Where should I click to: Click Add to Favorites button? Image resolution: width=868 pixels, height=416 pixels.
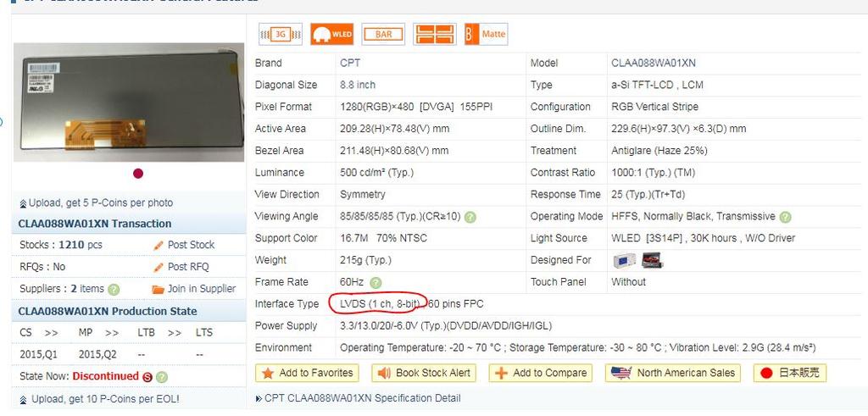coord(307,373)
